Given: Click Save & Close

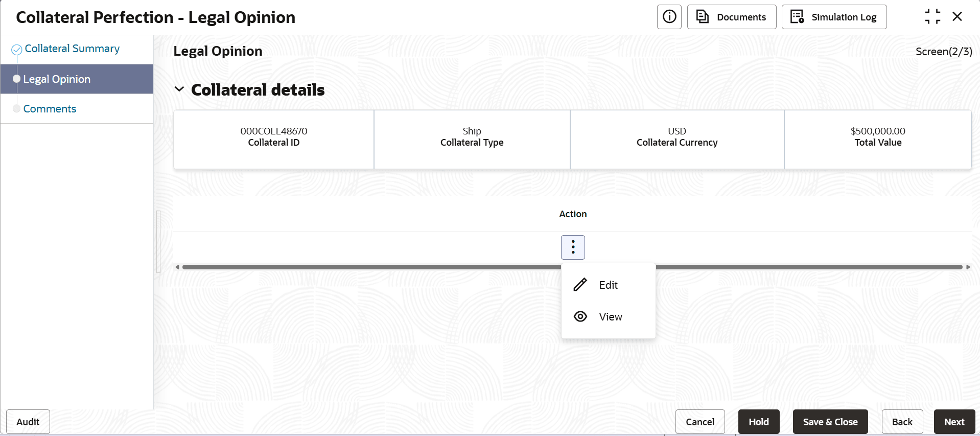Looking at the screenshot, I should pyautogui.click(x=830, y=422).
